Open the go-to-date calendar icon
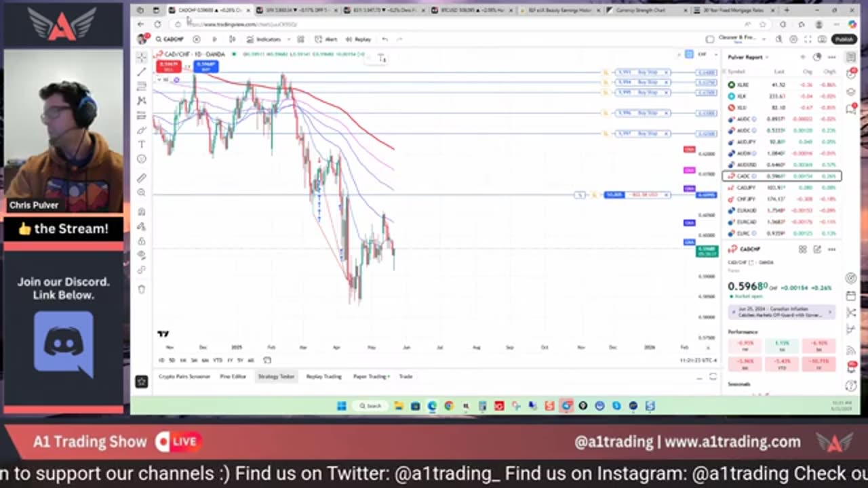Image resolution: width=868 pixels, height=488 pixels. 267,360
